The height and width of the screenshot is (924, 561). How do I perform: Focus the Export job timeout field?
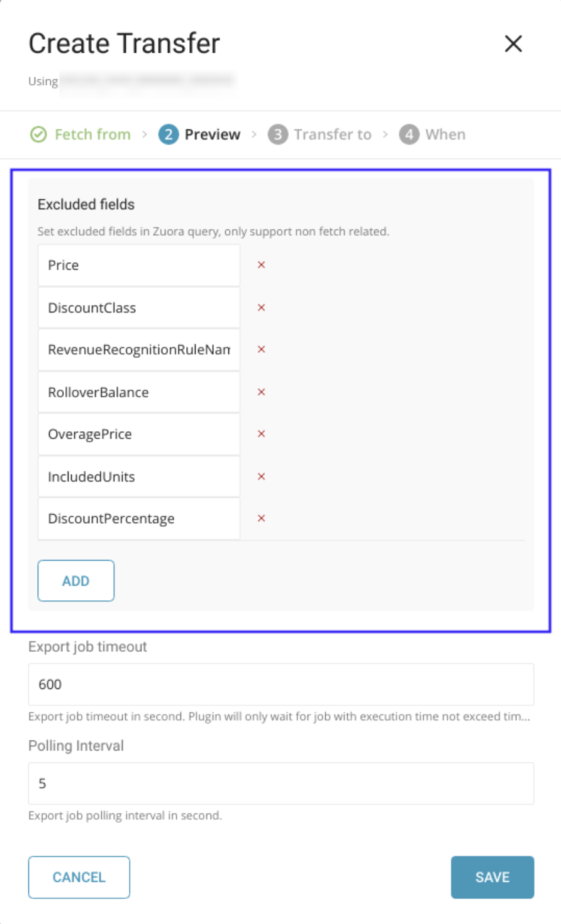click(x=281, y=685)
